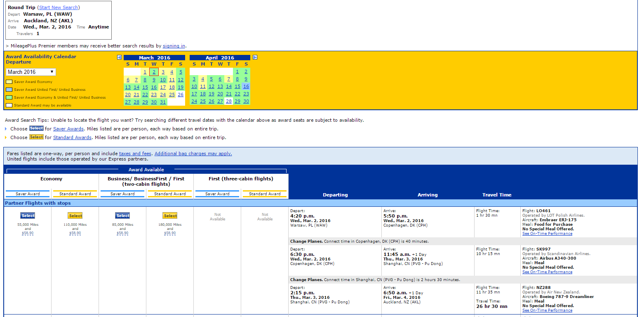Pick March 2 highlighted date
Screen dimensions: 644x317
(x=154, y=72)
